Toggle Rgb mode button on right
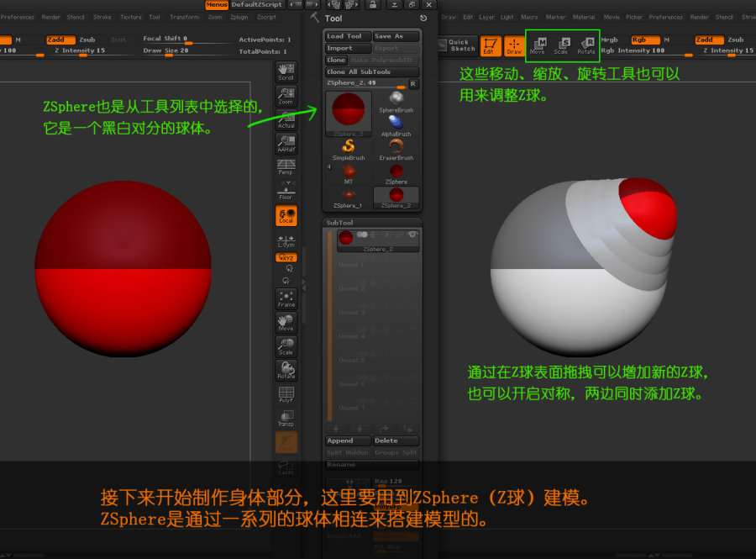The image size is (756, 559). [645, 40]
